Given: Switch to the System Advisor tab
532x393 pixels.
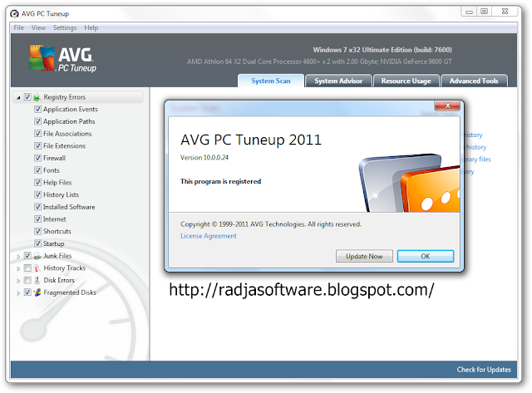Looking at the screenshot, I should (338, 81).
